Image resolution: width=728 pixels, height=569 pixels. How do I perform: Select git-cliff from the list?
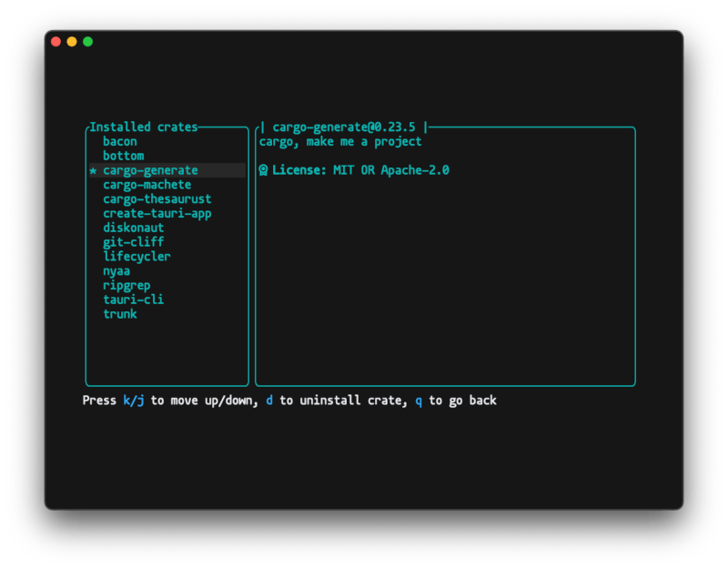[133, 242]
